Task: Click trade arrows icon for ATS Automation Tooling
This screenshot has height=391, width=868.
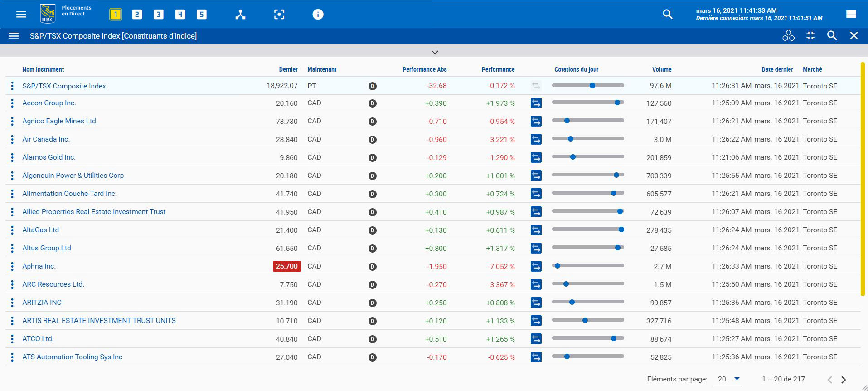Action: (536, 357)
